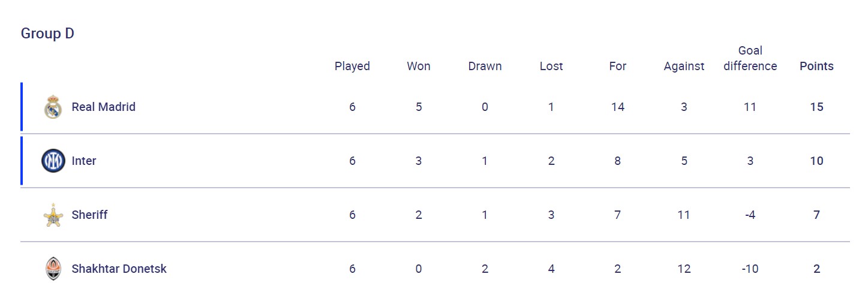Open the Real Madrid team link
This screenshot has height=301, width=868.
103,107
